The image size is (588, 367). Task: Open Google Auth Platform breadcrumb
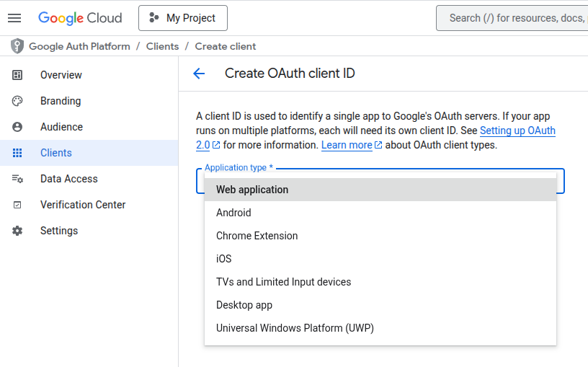(x=79, y=47)
